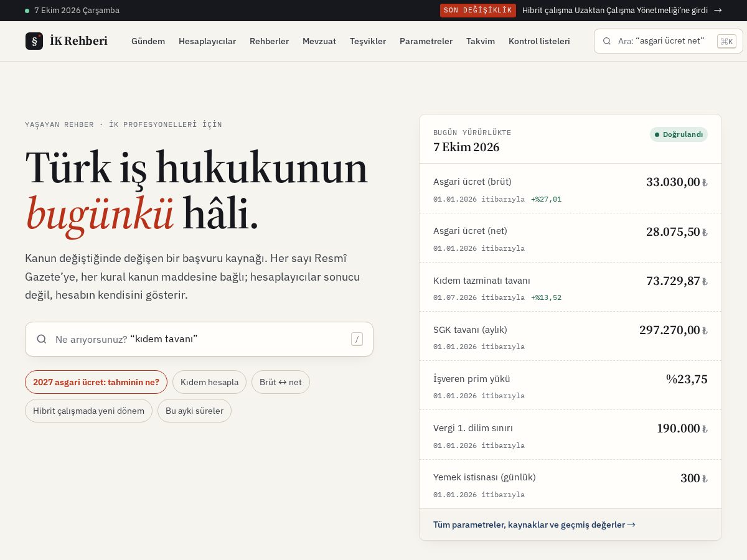Open the Mevzuat page
The height and width of the screenshot is (560, 747).
click(319, 41)
